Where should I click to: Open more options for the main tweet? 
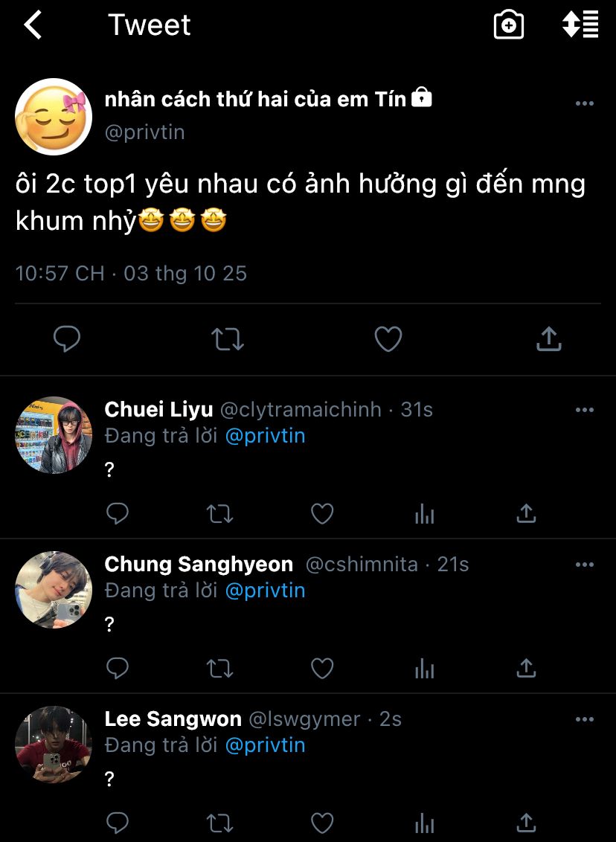pyautogui.click(x=585, y=103)
